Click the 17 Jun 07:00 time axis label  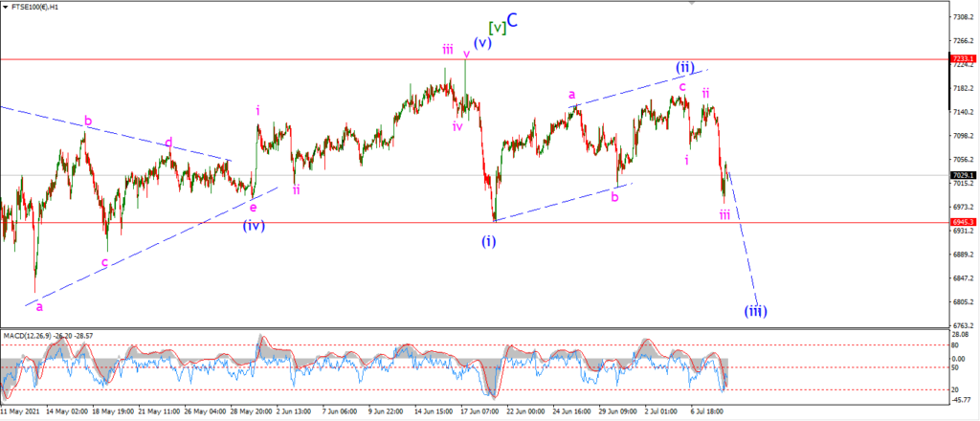(x=479, y=412)
